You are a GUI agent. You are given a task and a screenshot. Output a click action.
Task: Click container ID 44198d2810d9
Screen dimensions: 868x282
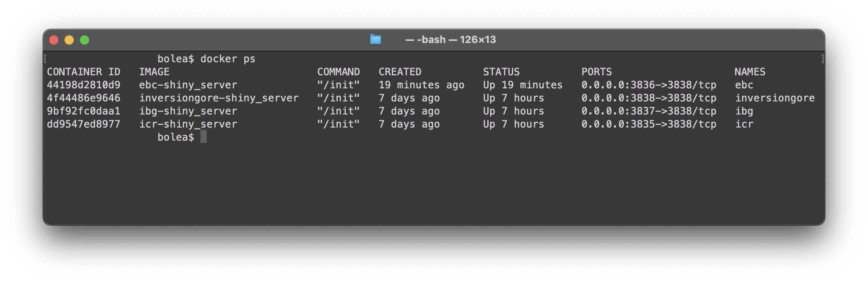(x=83, y=85)
